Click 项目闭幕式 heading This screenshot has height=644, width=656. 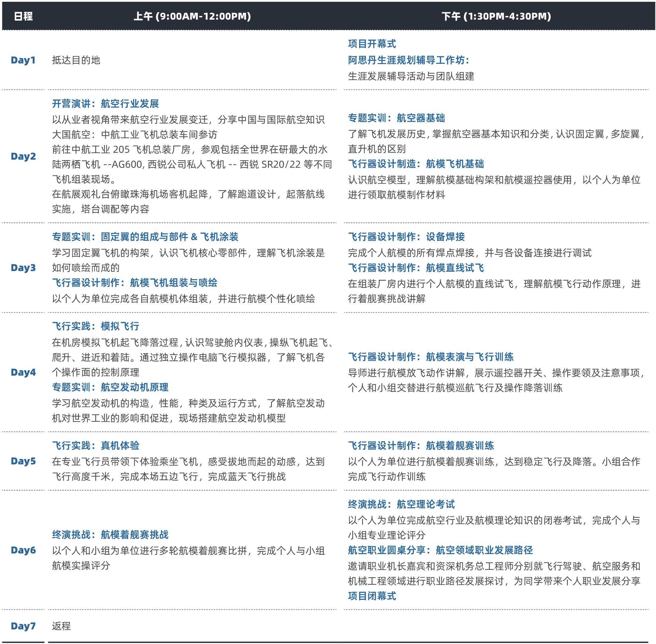(x=372, y=596)
